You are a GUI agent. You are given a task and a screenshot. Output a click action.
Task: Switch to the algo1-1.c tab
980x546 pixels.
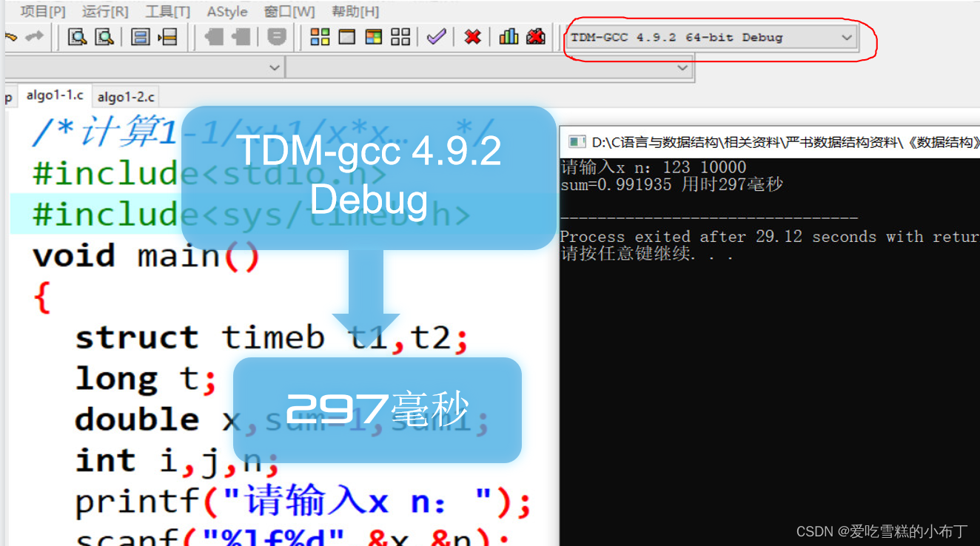55,95
